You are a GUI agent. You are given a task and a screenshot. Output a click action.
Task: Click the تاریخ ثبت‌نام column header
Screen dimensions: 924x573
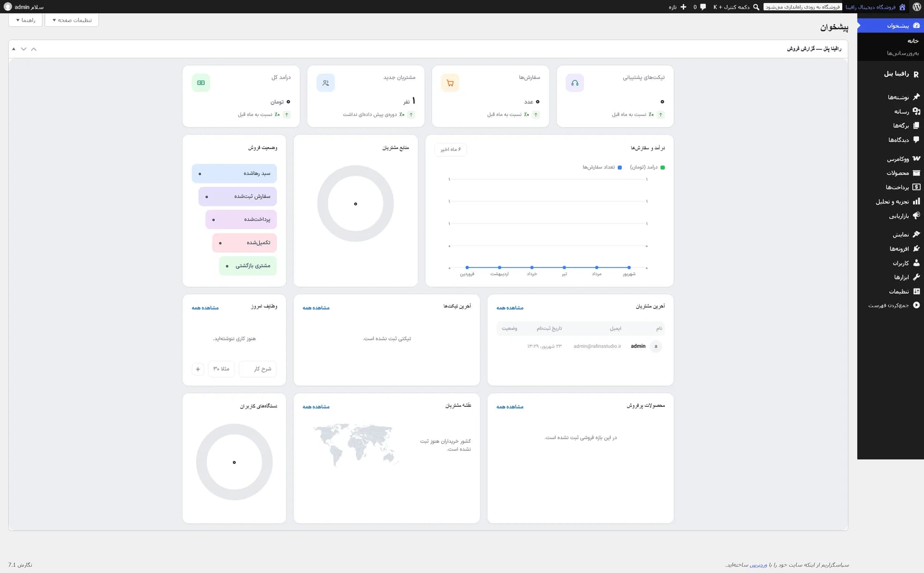click(x=549, y=329)
